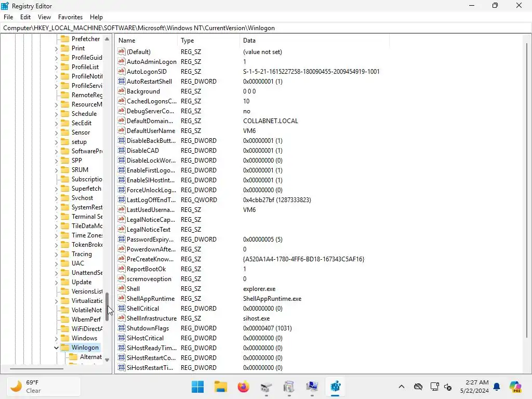Click the values pane vertical scrollbar
Screen dimensions: 532x399
[x=527, y=190]
